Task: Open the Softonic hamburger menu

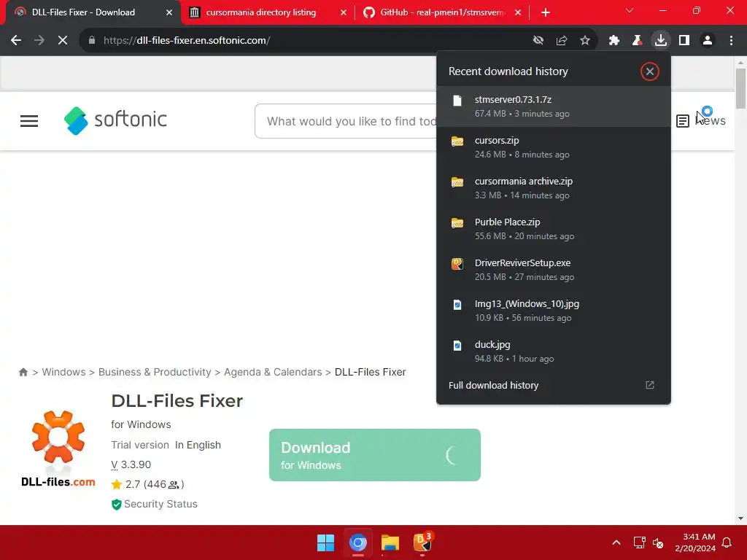Action: [29, 121]
